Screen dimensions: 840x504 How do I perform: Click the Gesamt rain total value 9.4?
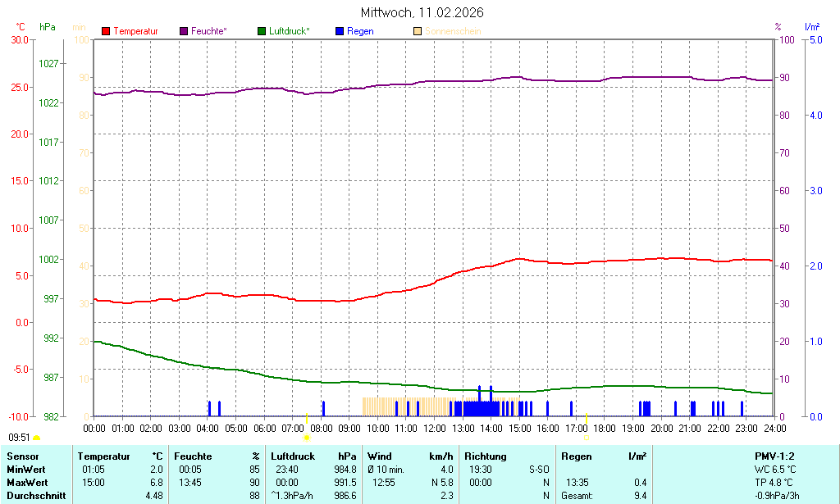coord(640,496)
